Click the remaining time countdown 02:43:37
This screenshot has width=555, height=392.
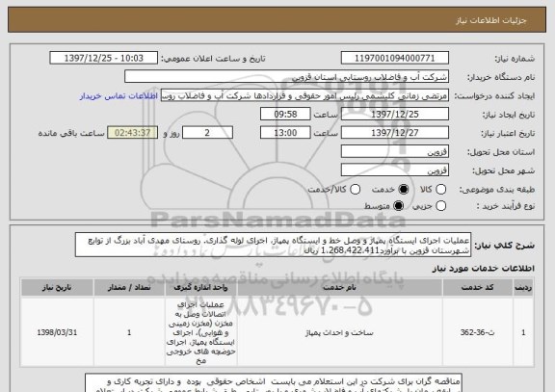pos(133,133)
